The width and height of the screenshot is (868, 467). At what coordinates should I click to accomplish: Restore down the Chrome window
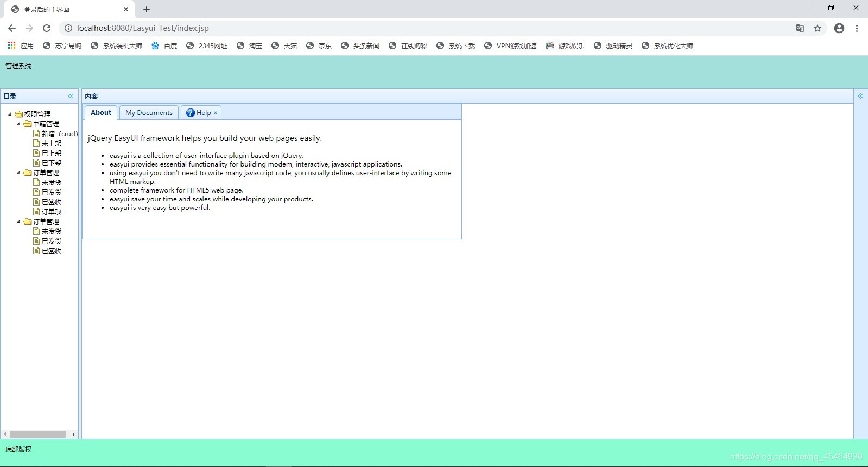(x=831, y=8)
